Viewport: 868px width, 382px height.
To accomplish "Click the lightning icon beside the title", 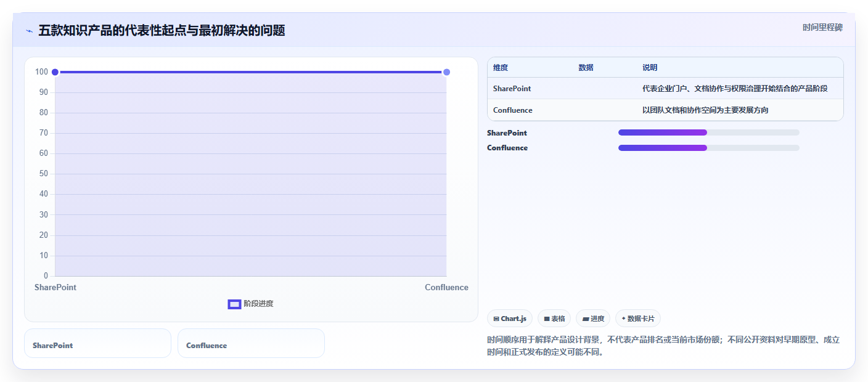I will (x=30, y=31).
